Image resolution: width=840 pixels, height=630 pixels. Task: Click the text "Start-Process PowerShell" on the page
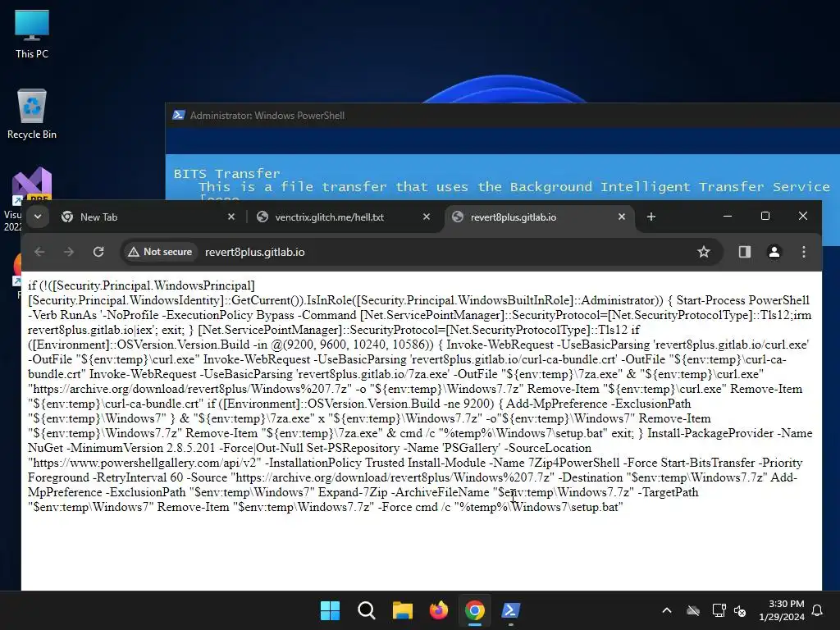pyautogui.click(x=742, y=300)
